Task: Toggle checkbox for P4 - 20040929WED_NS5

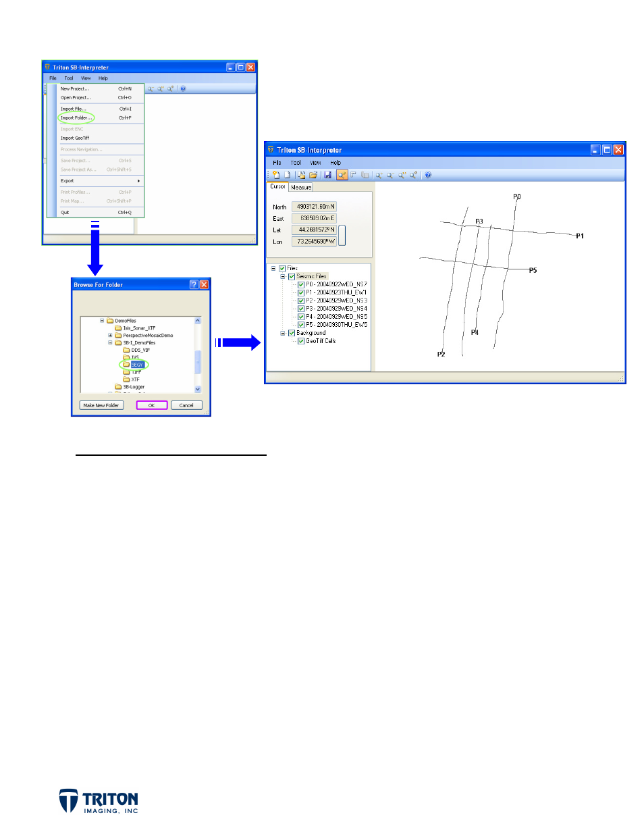Action: click(301, 317)
